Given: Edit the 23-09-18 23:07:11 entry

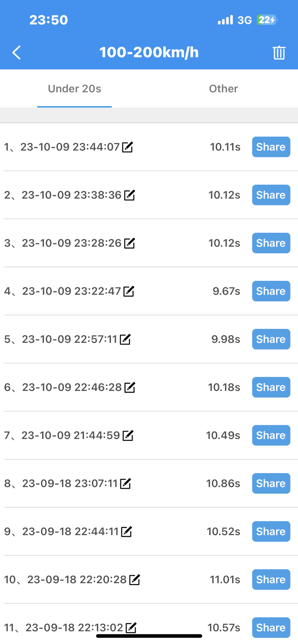Looking at the screenshot, I should (x=125, y=484).
